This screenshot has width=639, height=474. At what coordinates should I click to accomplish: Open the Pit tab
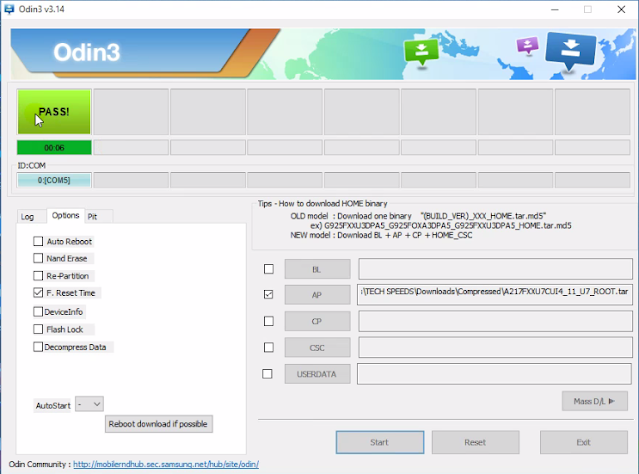tap(93, 216)
